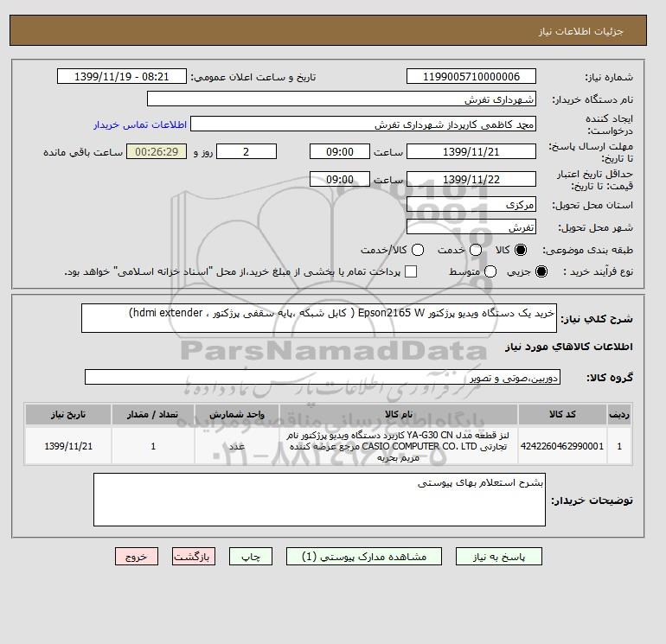Click the تعداد / مقدار column header

tap(153, 414)
